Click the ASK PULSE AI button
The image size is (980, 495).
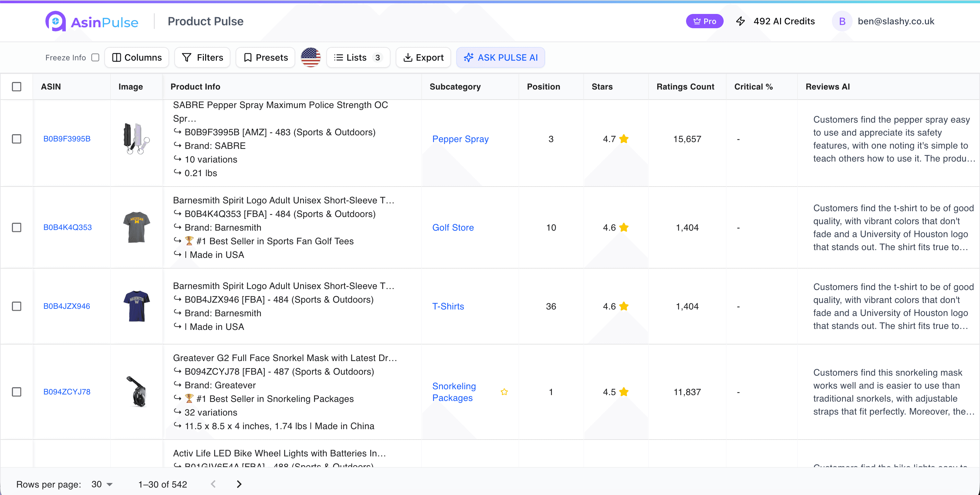pyautogui.click(x=500, y=57)
